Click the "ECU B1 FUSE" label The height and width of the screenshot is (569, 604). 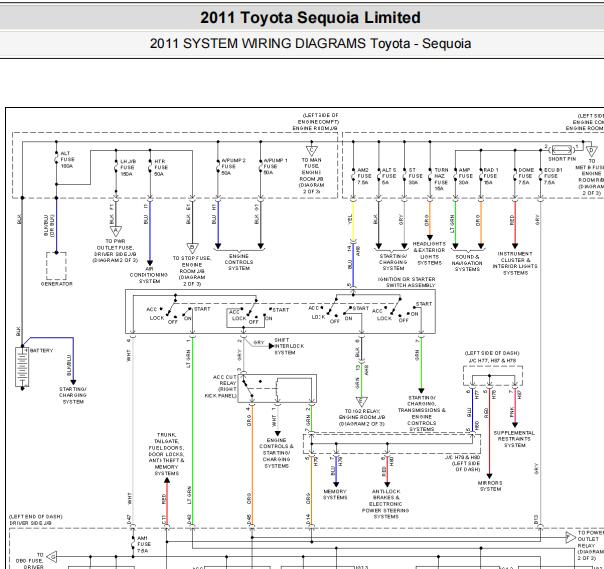[x=553, y=176]
